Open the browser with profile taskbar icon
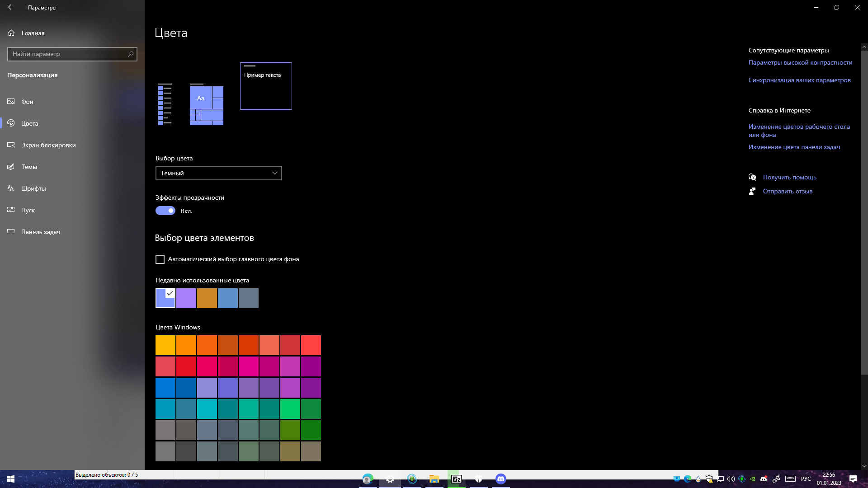This screenshot has height=488, width=868. coord(368,479)
